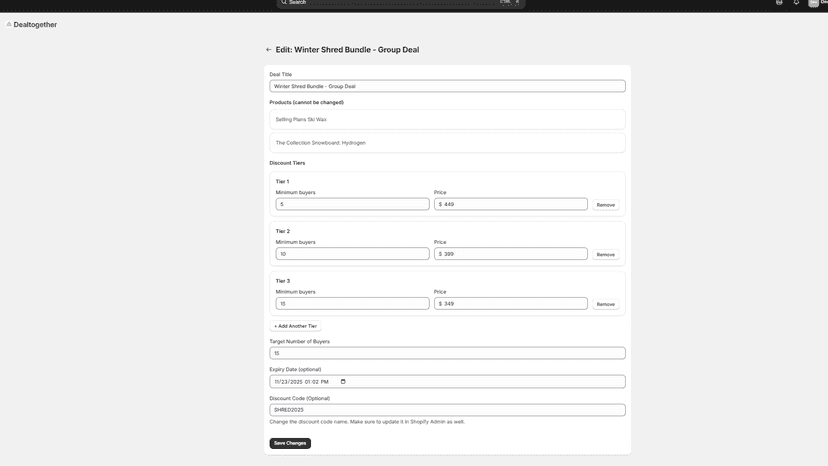Click the Dealtogether app logo icon
Viewport: 828px width, 466px height.
(8, 24)
